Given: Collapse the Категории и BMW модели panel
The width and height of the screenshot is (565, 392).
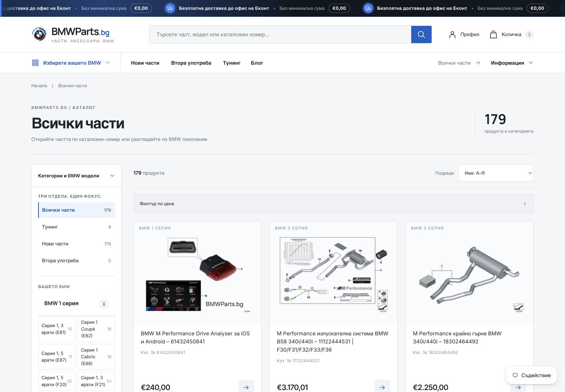Looking at the screenshot, I should coord(77,176).
